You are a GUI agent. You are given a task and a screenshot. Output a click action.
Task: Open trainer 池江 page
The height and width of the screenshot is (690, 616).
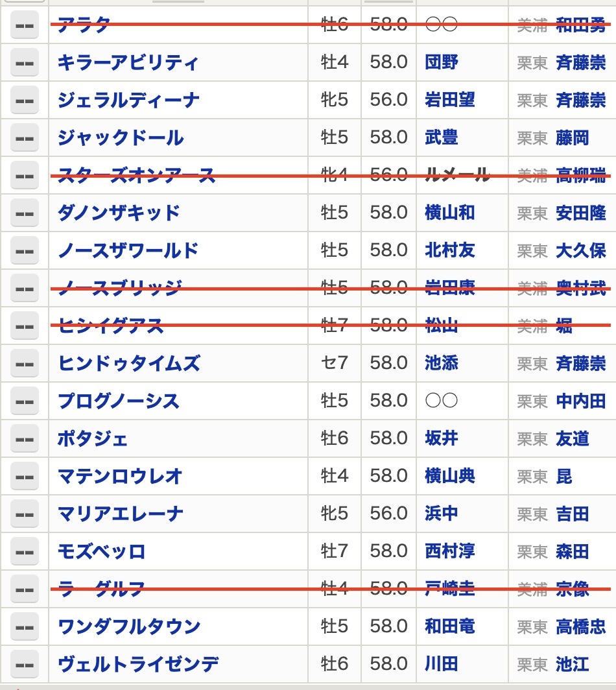(573, 665)
